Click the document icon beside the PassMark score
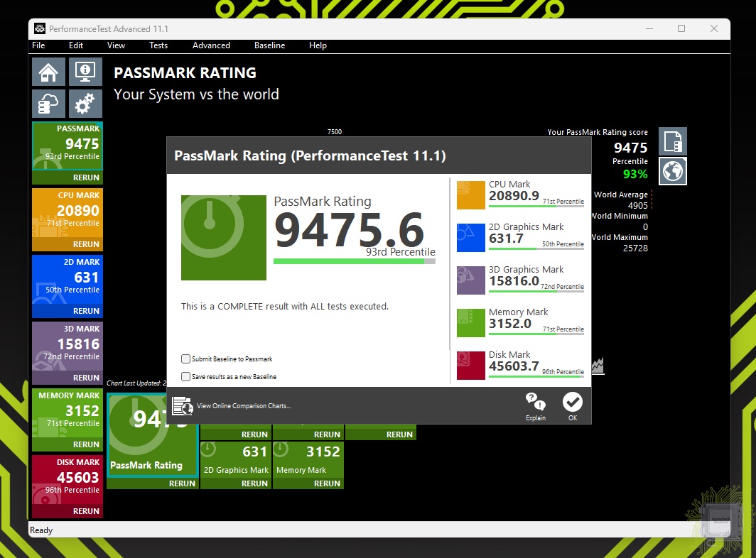The height and width of the screenshot is (558, 756). 673,141
